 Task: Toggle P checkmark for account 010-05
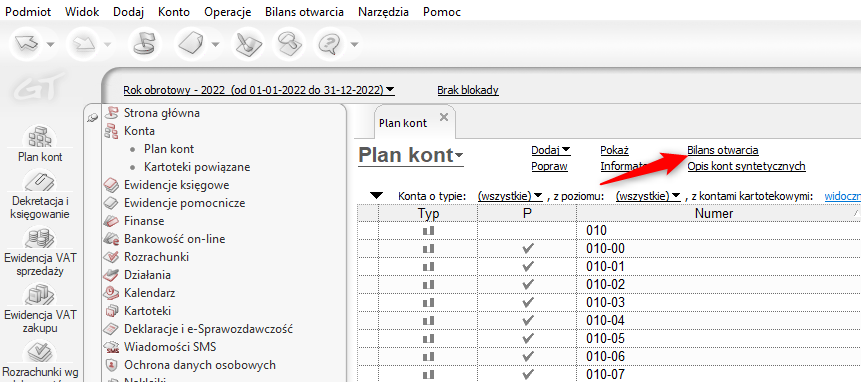528,339
